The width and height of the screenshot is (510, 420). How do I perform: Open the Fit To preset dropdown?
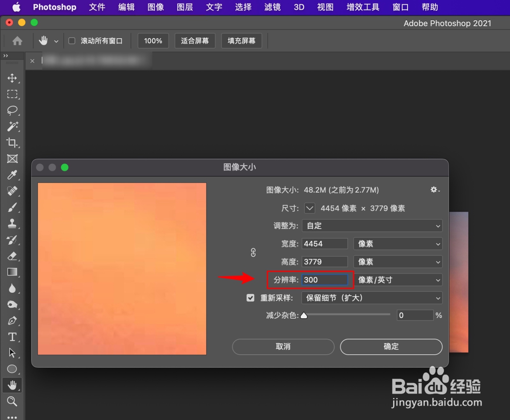click(x=372, y=226)
